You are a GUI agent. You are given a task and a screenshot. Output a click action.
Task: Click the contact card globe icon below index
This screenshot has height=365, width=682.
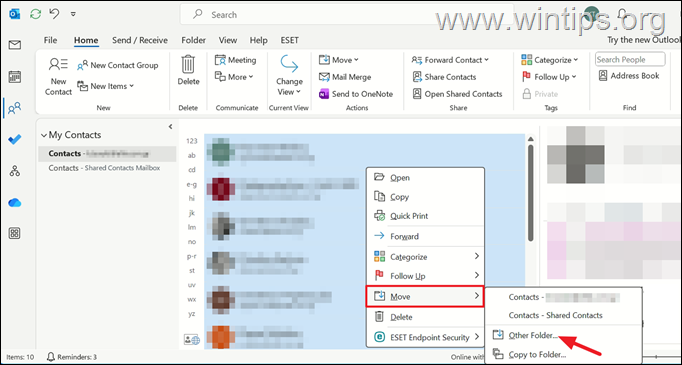[x=192, y=339]
